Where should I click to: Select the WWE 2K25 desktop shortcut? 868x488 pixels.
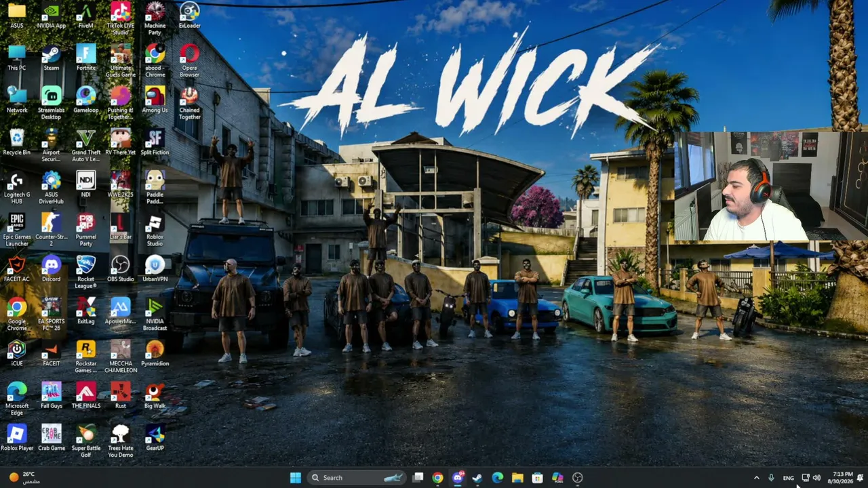coord(121,185)
